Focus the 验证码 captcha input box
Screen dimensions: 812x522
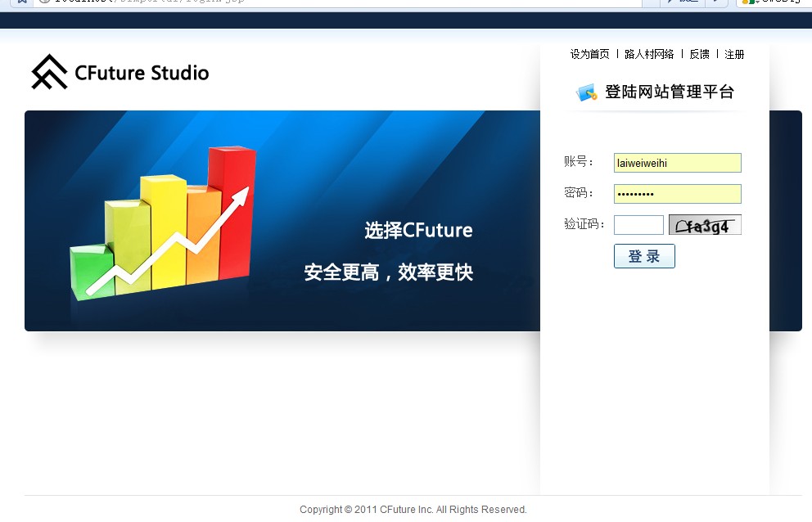pos(638,225)
